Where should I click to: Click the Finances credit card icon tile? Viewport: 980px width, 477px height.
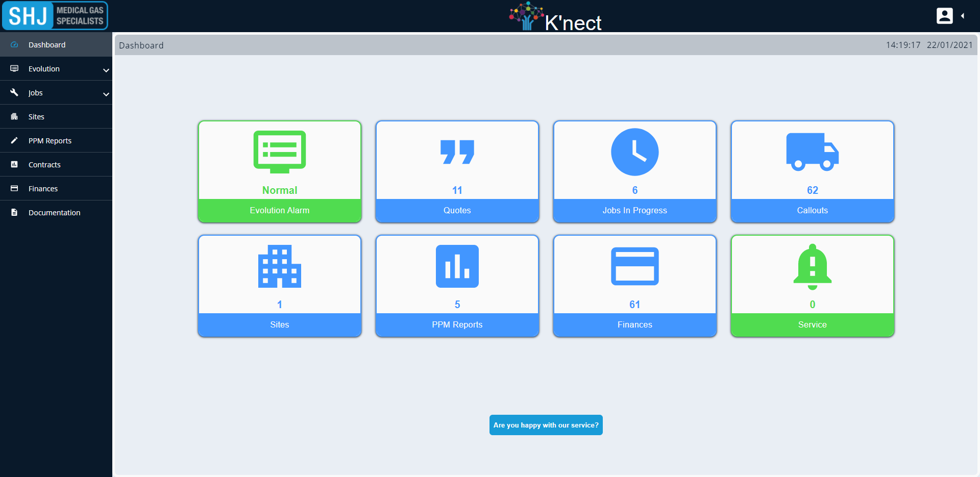point(635,266)
